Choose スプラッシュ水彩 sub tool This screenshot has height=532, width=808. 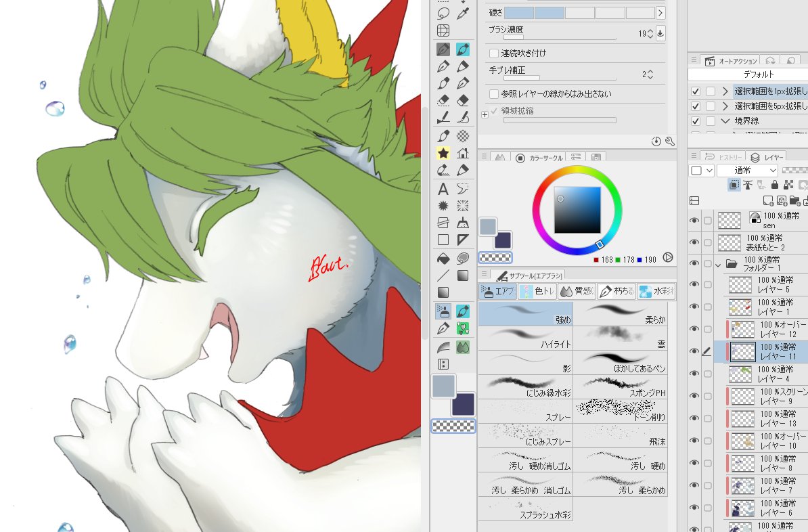pyautogui.click(x=526, y=509)
